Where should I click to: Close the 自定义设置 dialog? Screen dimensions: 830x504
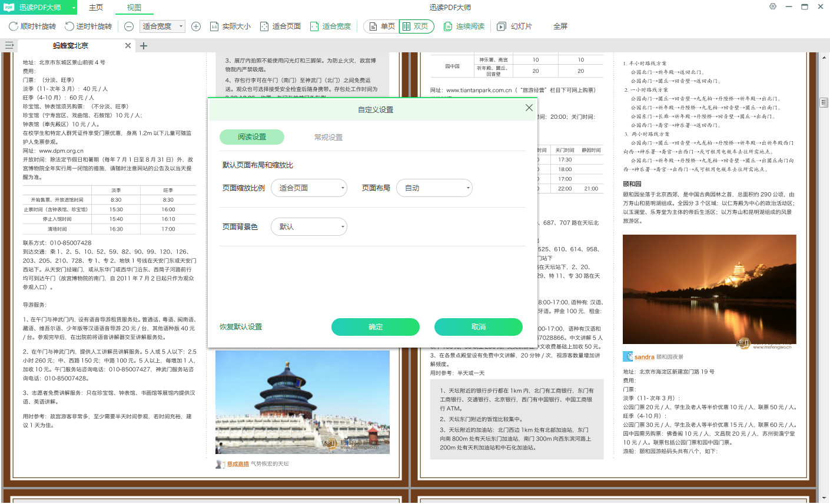[529, 108]
